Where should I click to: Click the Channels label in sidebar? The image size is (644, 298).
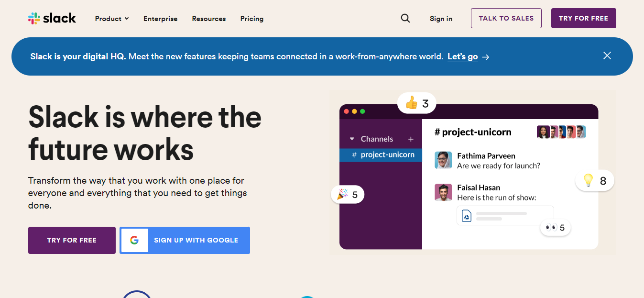377,139
